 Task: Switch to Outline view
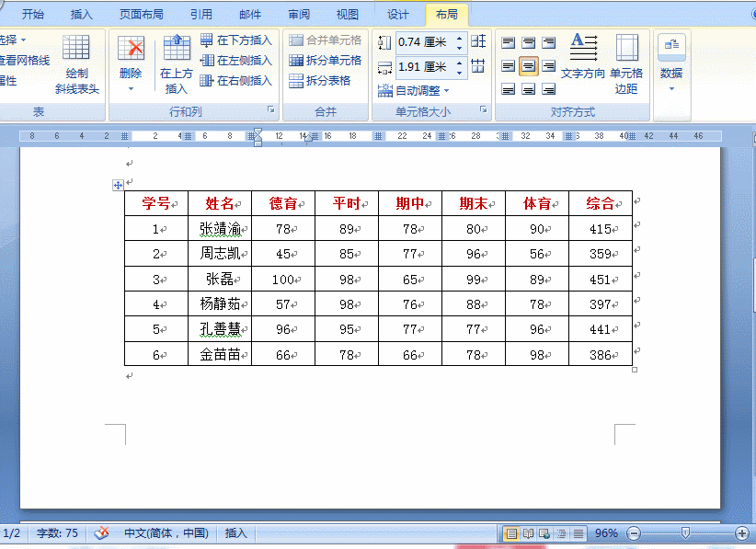click(562, 533)
